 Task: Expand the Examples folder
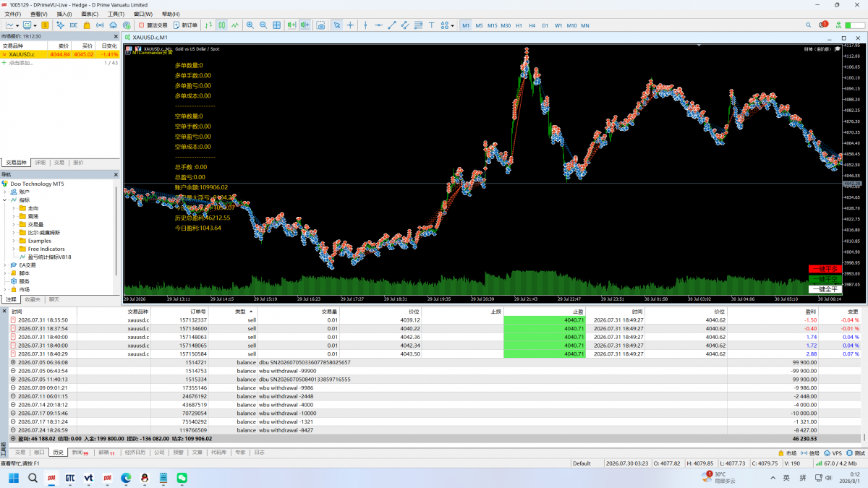14,241
